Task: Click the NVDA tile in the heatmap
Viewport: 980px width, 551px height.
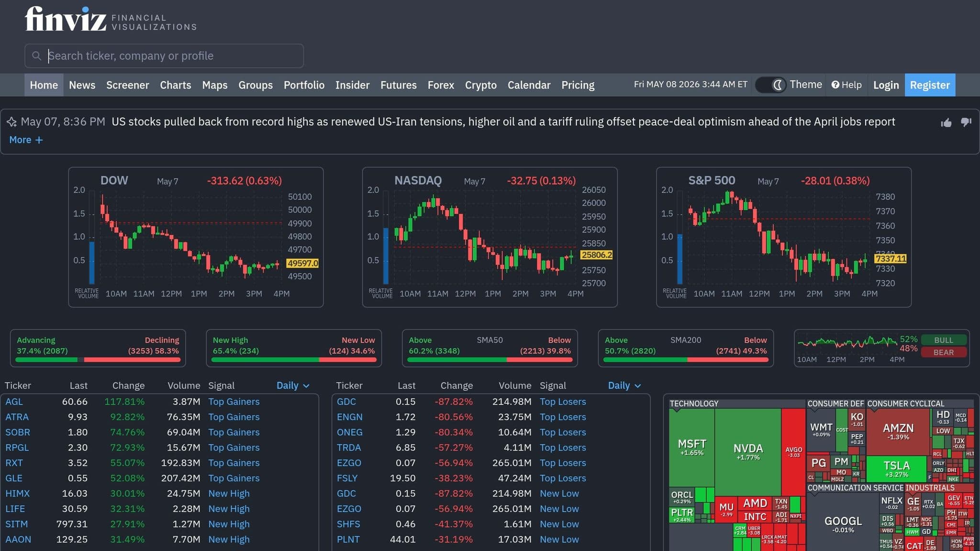Action: pos(748,451)
